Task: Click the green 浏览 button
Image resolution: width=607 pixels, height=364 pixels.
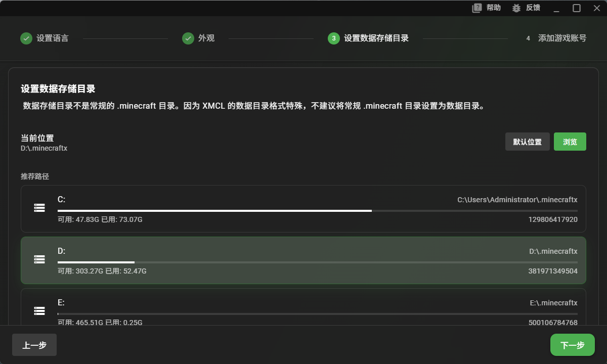Action: (x=570, y=142)
